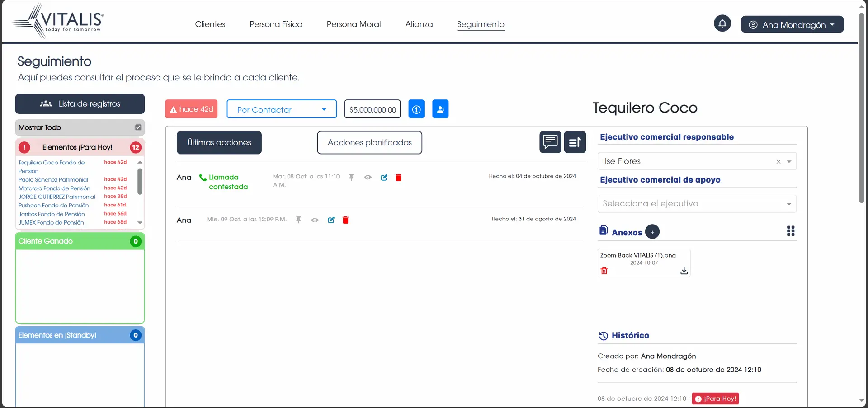Open Paola Sanchez Patrimonial record
Image resolution: width=868 pixels, height=408 pixels.
(x=53, y=180)
